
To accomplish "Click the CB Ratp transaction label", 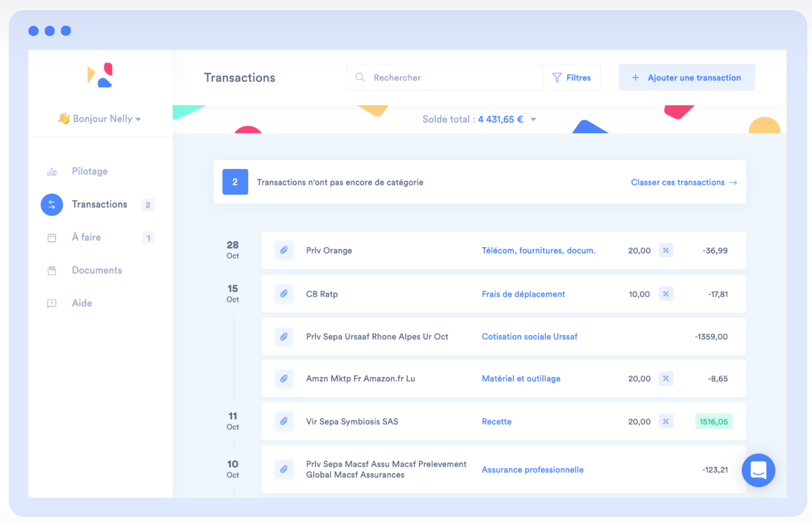I will [x=322, y=294].
